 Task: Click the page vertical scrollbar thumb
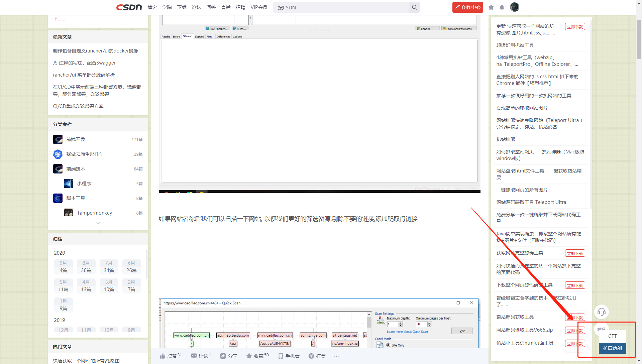coord(639,39)
